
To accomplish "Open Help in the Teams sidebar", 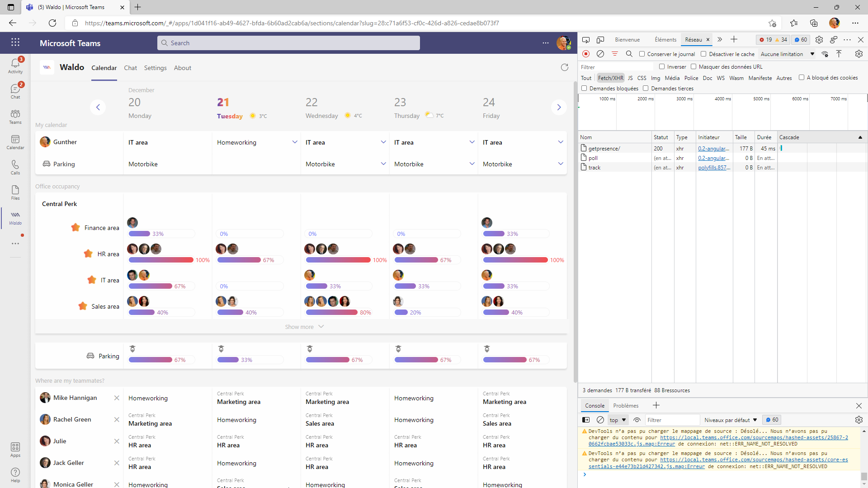I will click(15, 475).
